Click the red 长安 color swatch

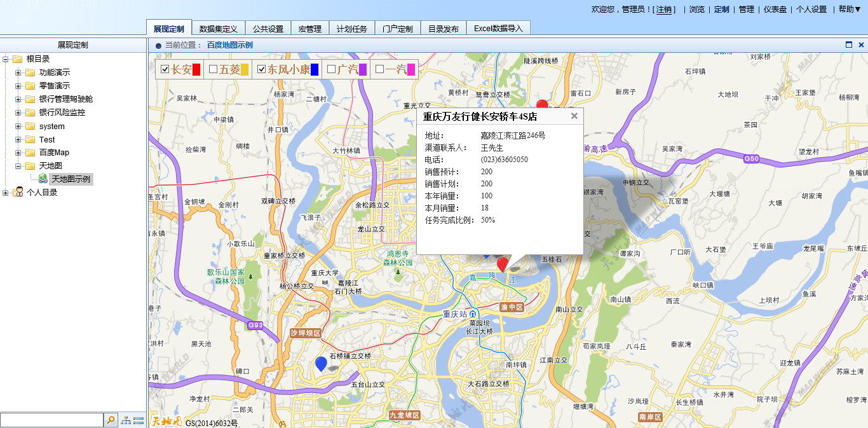coord(196,69)
